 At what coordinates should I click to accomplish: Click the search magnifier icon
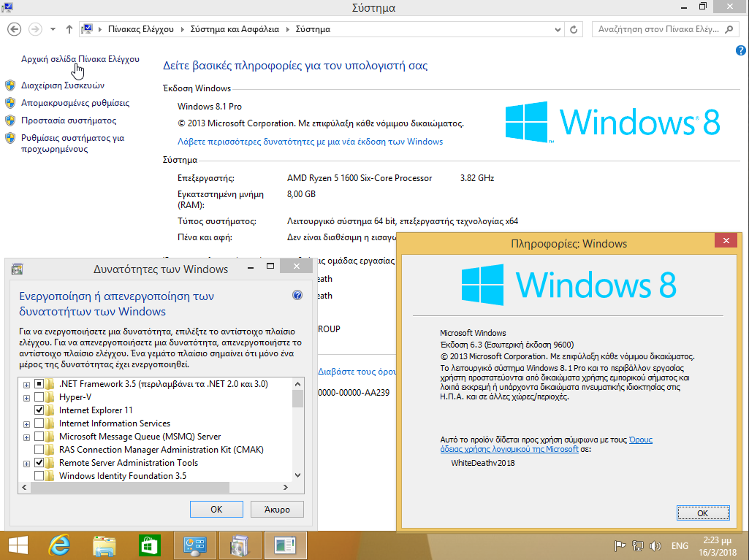click(729, 29)
